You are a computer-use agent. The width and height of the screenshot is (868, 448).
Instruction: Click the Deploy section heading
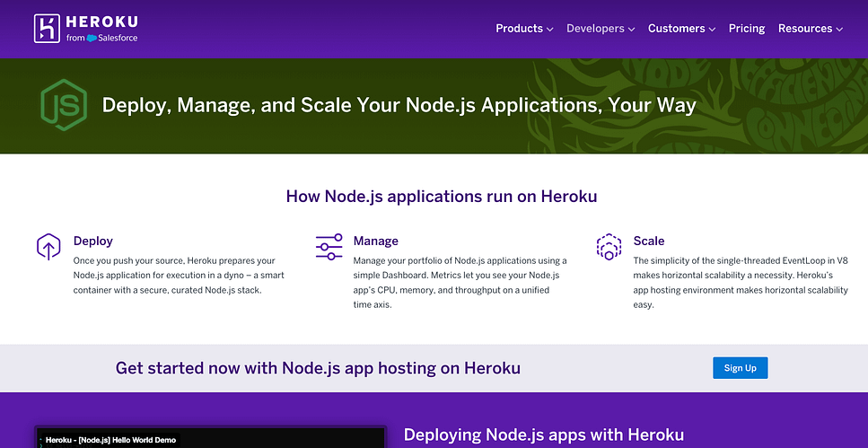[93, 241]
